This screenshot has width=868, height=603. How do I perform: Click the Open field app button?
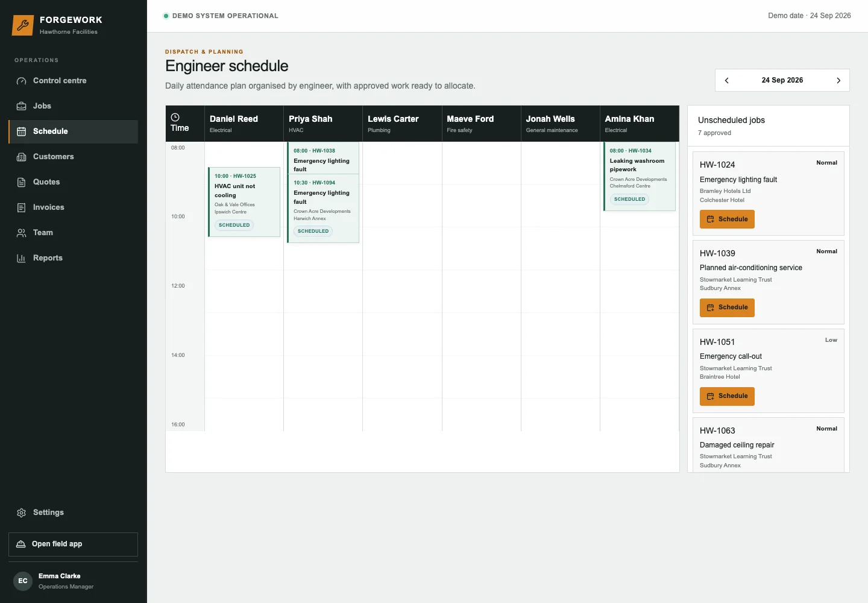(74, 544)
